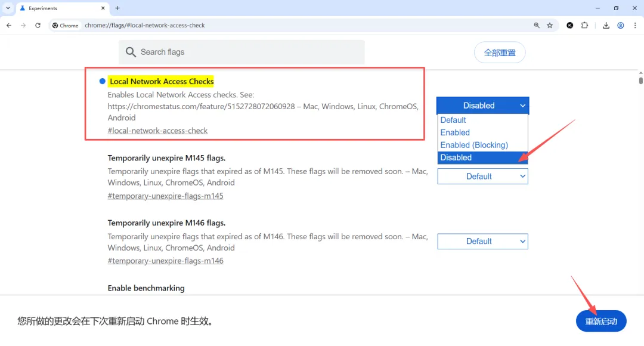Choose Enabled (Blocking) from the list
This screenshot has width=644, height=346.
(474, 145)
